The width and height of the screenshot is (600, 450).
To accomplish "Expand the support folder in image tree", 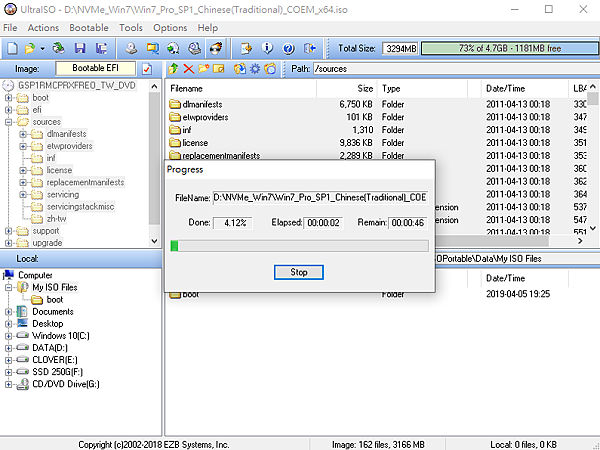I will (8, 231).
